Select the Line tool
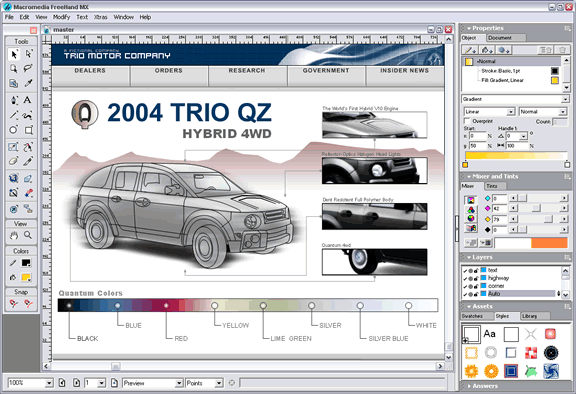The width and height of the screenshot is (576, 394). pos(14,115)
